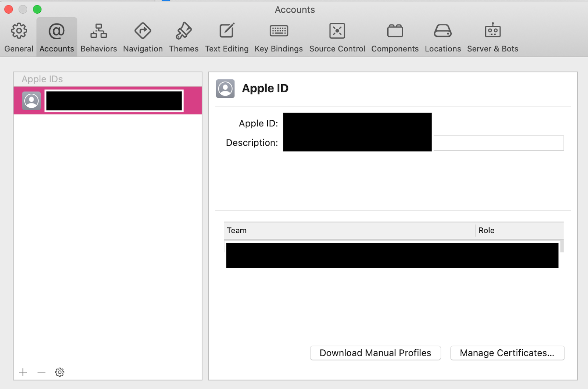Open Server & Bots preferences
The image size is (588, 389).
(492, 37)
